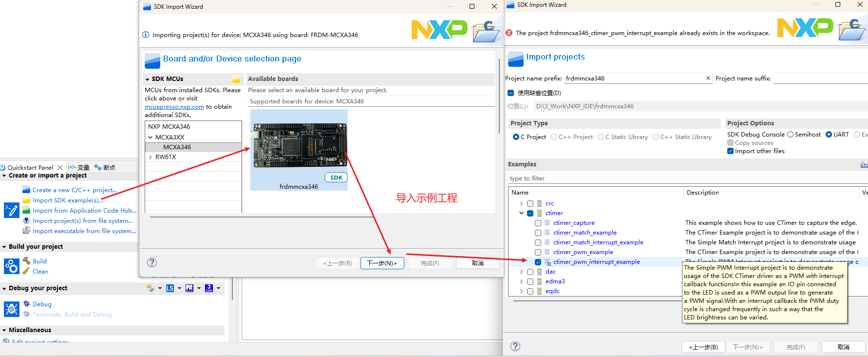The image size is (868, 357).
Task: Click the bug icon next to Debug
Action: pyautogui.click(x=26, y=304)
